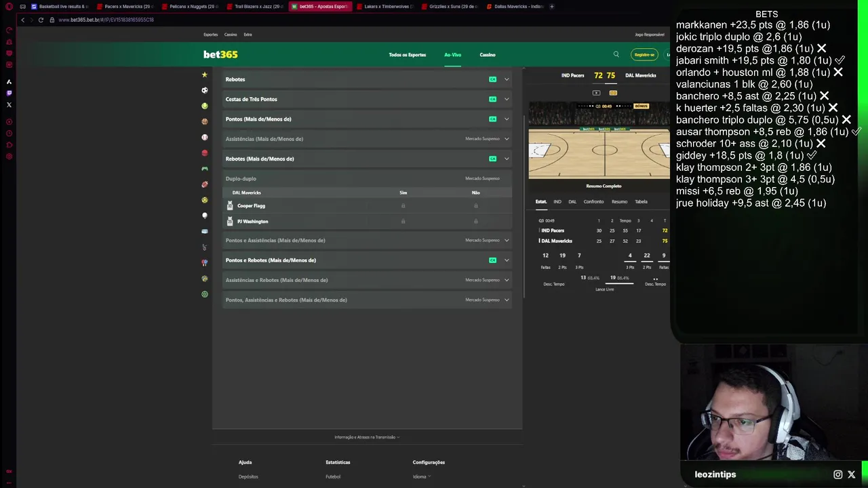Expand Pontos e Assistências market
Viewport: 868px width, 488px height.
(x=368, y=240)
